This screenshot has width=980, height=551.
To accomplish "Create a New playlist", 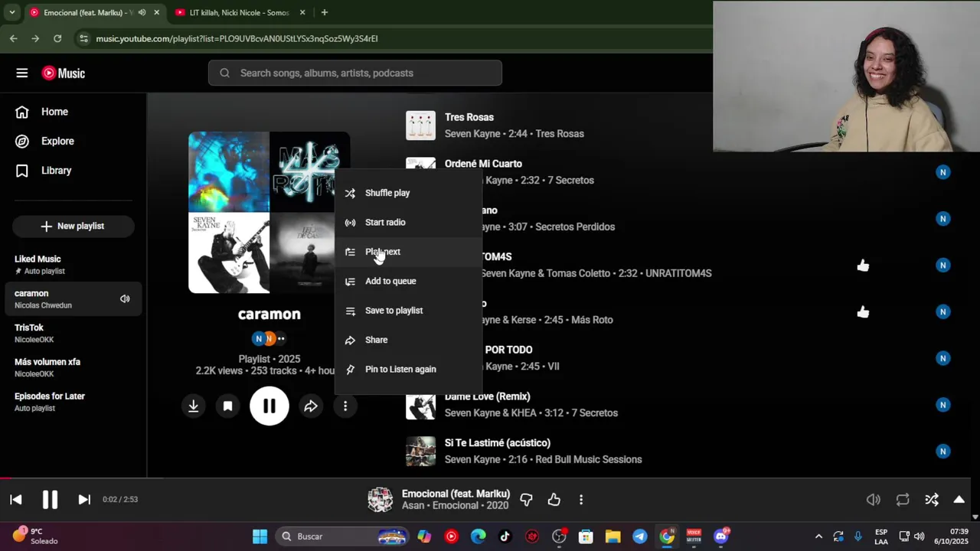I will [73, 226].
